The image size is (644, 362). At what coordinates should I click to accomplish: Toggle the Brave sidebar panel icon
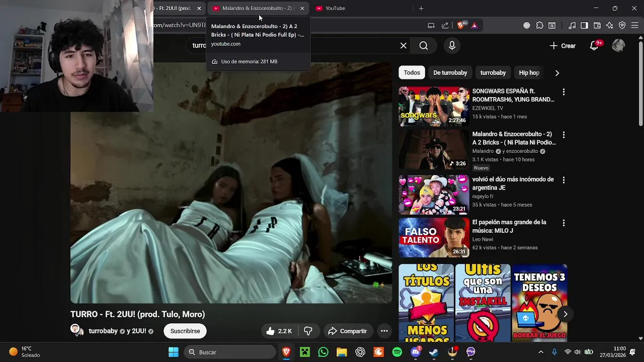584,25
